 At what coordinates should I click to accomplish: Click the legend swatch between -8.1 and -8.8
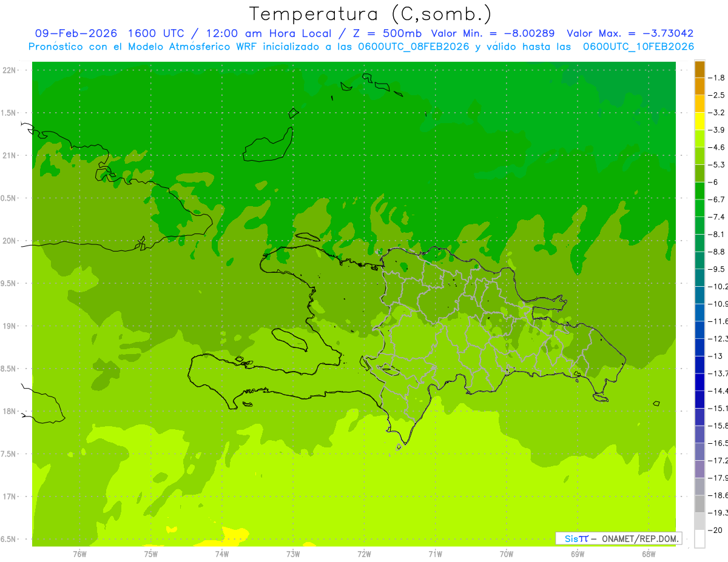[x=699, y=243]
